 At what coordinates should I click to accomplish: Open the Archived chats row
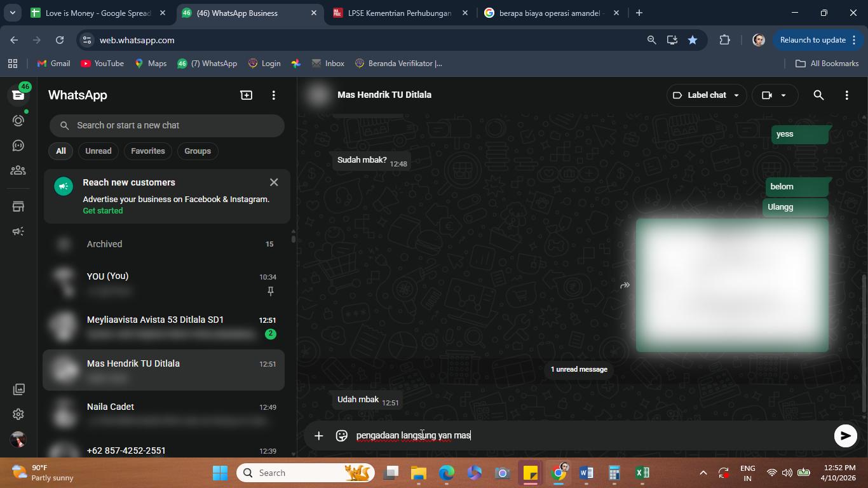coord(164,244)
